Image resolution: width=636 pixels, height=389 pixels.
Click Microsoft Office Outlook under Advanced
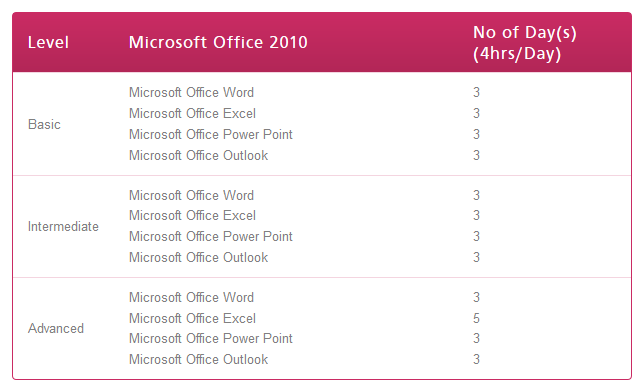pyautogui.click(x=198, y=359)
